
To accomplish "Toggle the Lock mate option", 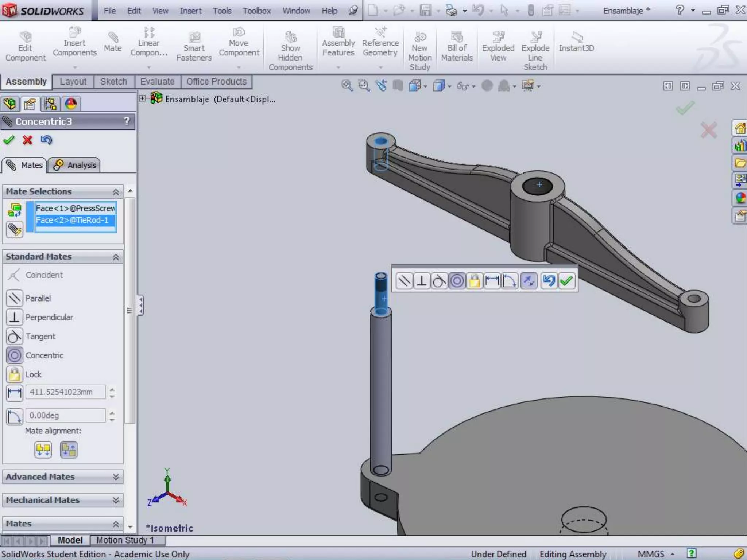I will coord(15,374).
